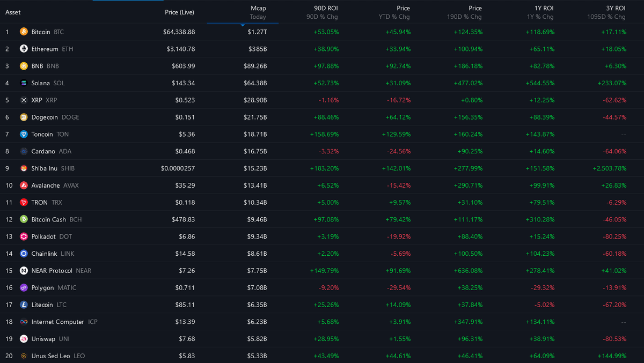Open the Toncoin asset link
The image size is (644, 363).
pos(42,134)
